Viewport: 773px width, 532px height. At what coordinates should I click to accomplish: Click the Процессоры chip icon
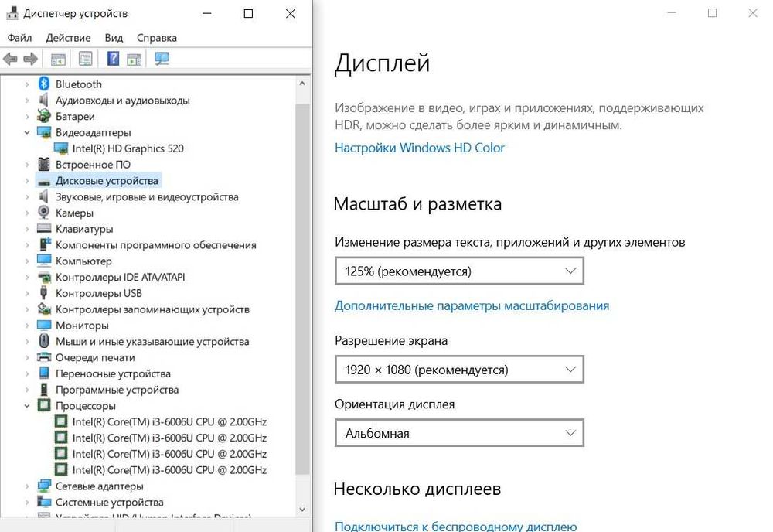coord(44,405)
